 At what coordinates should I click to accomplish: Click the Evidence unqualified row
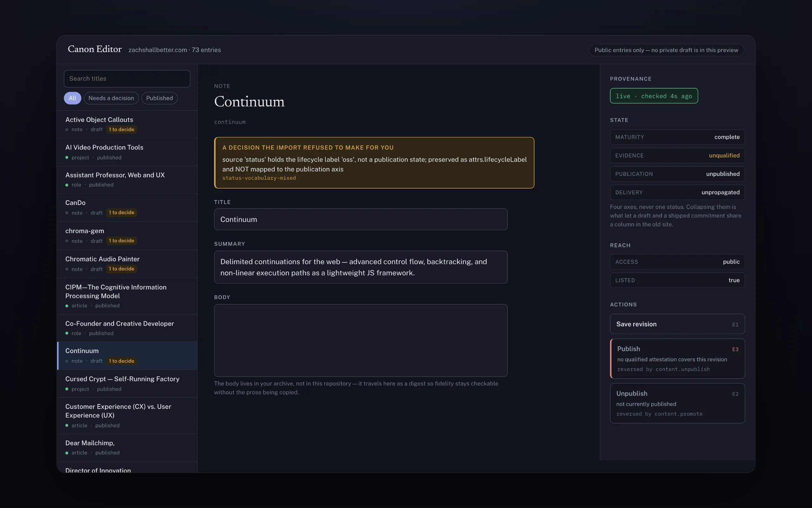[x=677, y=156]
